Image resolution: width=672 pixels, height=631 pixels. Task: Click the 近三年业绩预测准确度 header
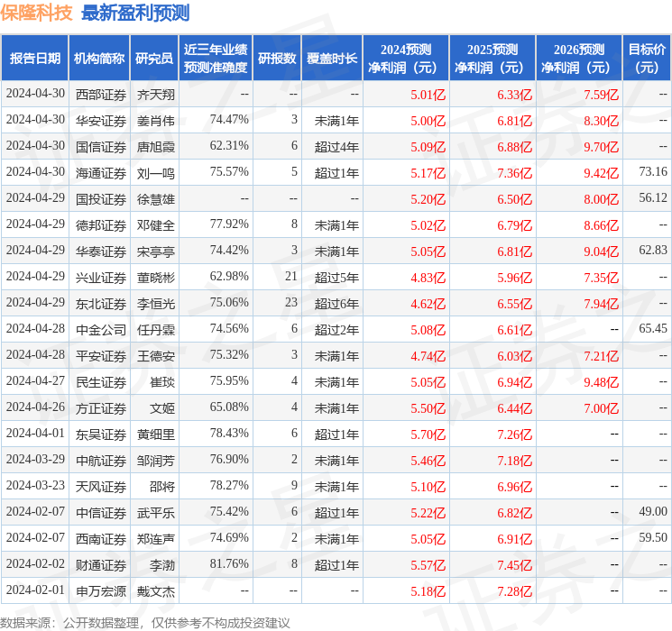coord(216,59)
